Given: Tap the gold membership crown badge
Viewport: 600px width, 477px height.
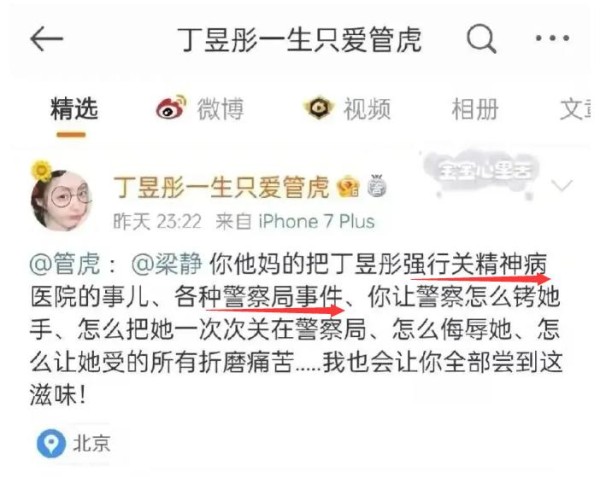Looking at the screenshot, I should click(x=348, y=187).
